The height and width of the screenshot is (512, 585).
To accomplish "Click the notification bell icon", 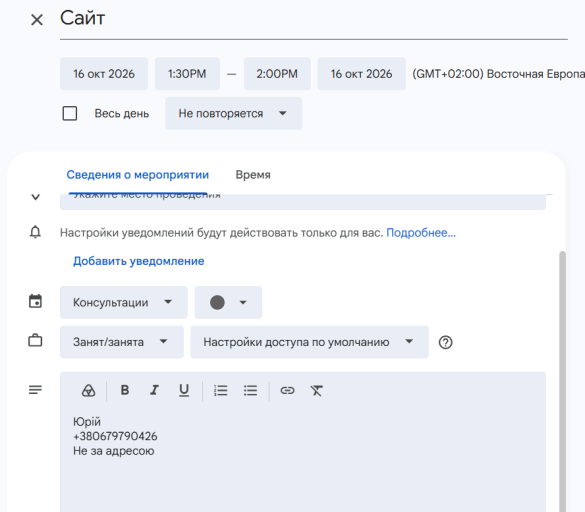I will pyautogui.click(x=35, y=232).
